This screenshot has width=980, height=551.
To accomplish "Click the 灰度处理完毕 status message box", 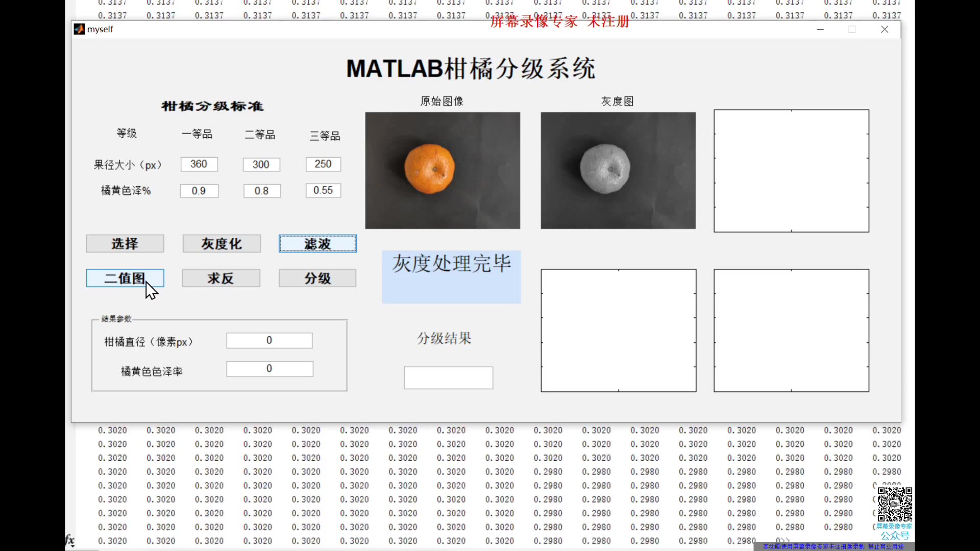I will point(451,277).
